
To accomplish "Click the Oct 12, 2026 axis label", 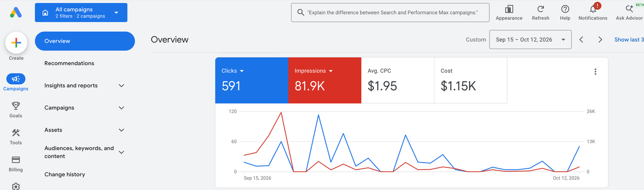I will point(566,178).
